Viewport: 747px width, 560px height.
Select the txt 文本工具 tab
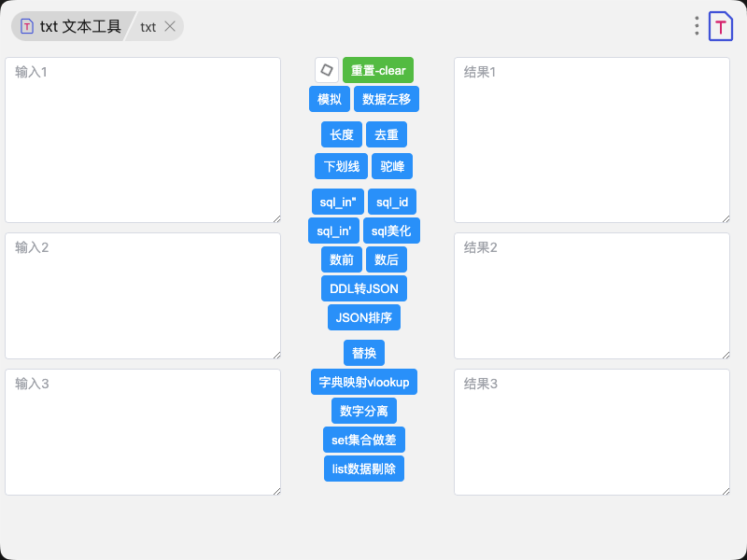click(79, 26)
